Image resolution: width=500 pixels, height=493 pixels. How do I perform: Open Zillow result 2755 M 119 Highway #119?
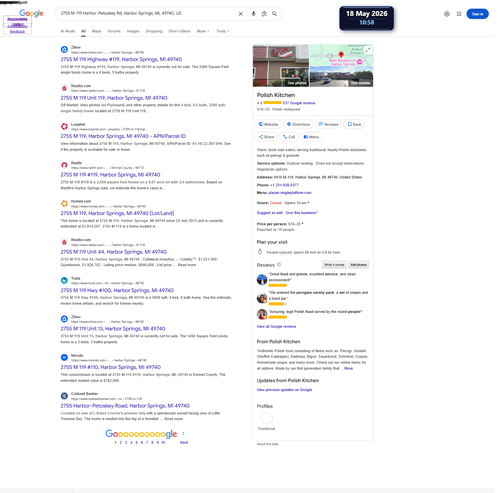[x=121, y=59]
